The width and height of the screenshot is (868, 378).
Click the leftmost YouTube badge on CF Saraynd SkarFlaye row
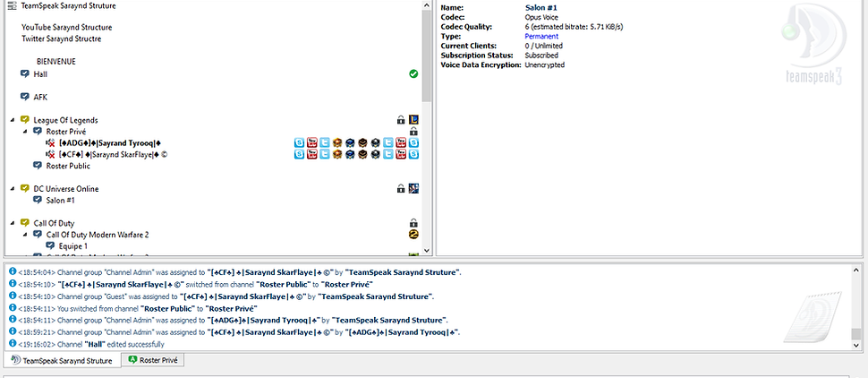click(311, 155)
